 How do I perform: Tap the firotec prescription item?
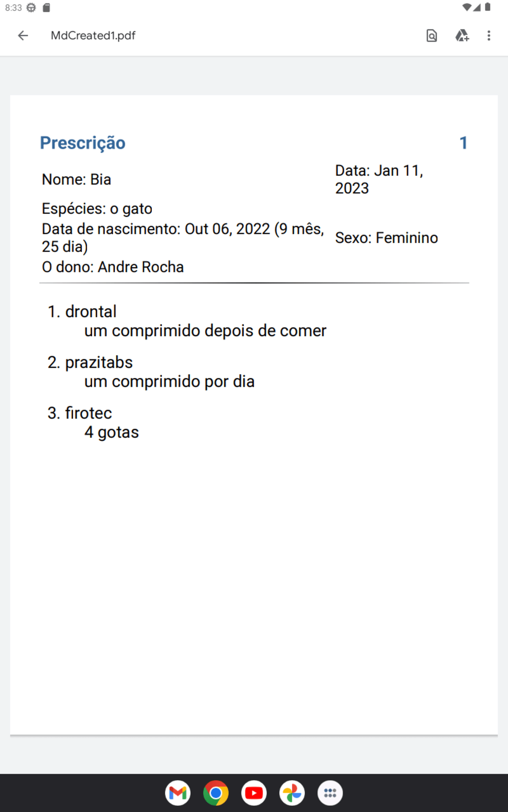point(88,413)
